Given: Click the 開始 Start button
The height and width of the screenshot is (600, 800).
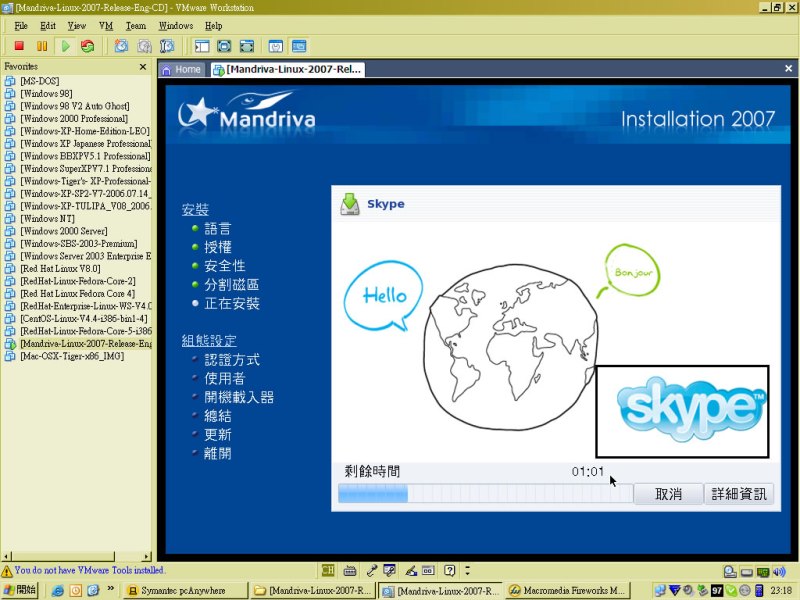Looking at the screenshot, I should click(19, 590).
